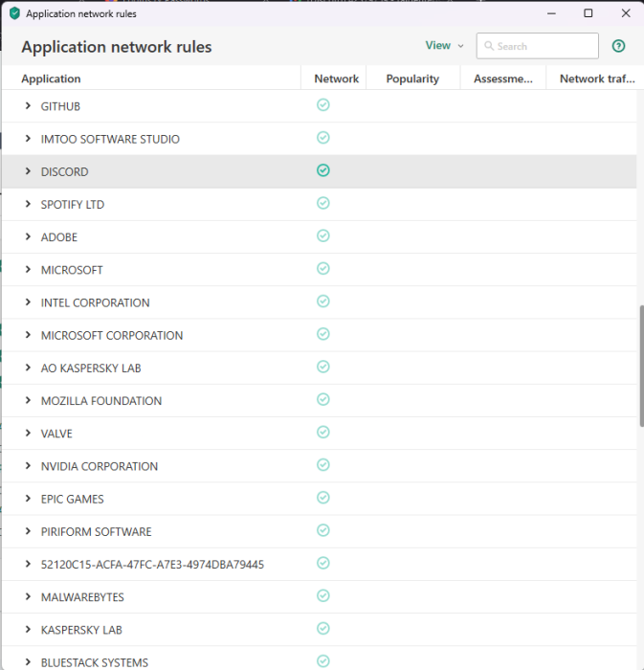Click 52120C15-ACFA GUID row network status icon
Screen dimensions: 644x670
(323, 563)
